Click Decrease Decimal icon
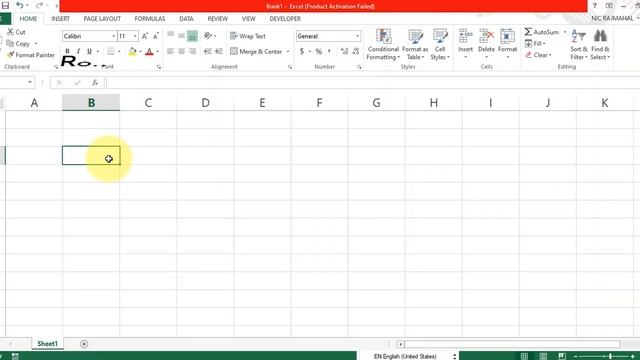 pyautogui.click(x=356, y=51)
